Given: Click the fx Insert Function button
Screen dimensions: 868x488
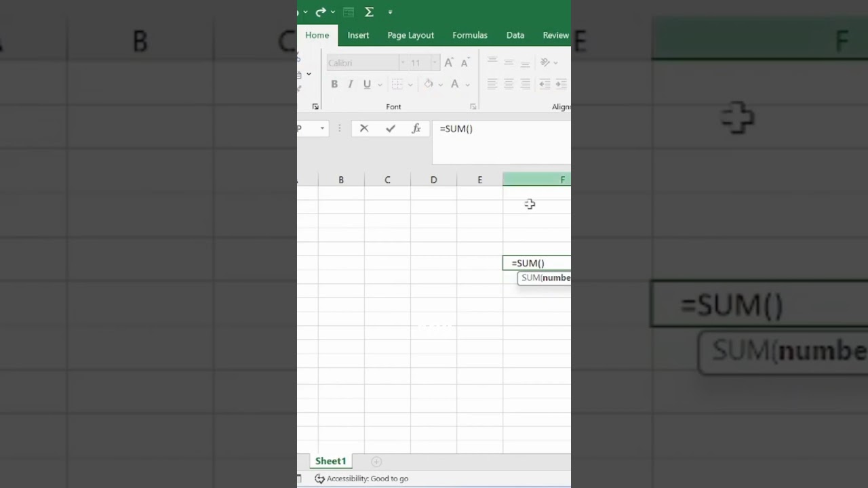Looking at the screenshot, I should (x=416, y=128).
